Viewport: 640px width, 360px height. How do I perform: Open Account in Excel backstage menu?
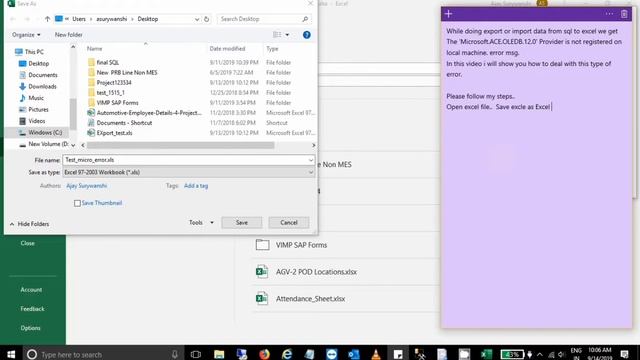click(x=31, y=290)
